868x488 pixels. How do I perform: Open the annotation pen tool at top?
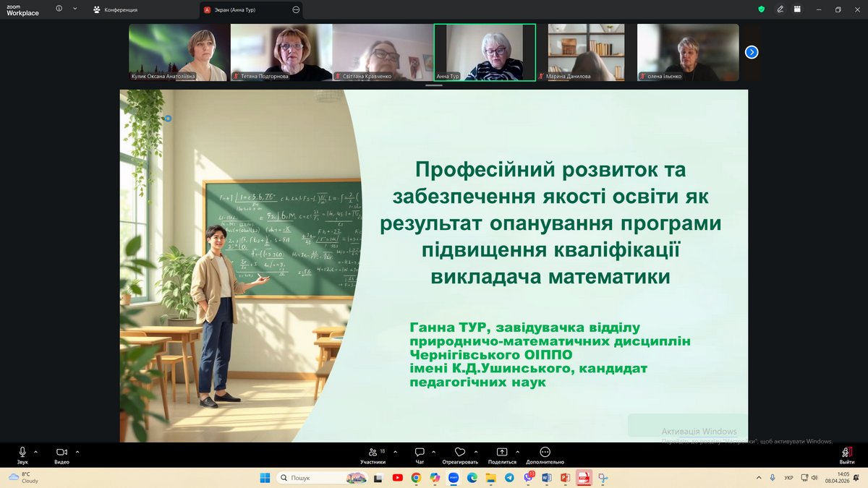(780, 9)
